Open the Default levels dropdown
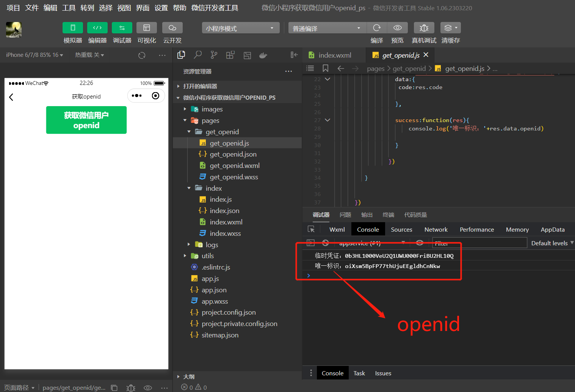 pos(552,243)
